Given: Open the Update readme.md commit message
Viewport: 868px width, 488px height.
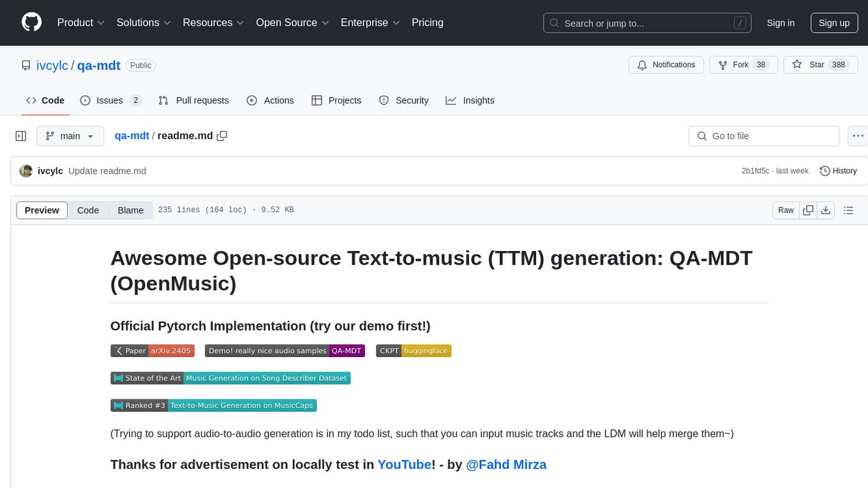Looking at the screenshot, I should [x=107, y=171].
